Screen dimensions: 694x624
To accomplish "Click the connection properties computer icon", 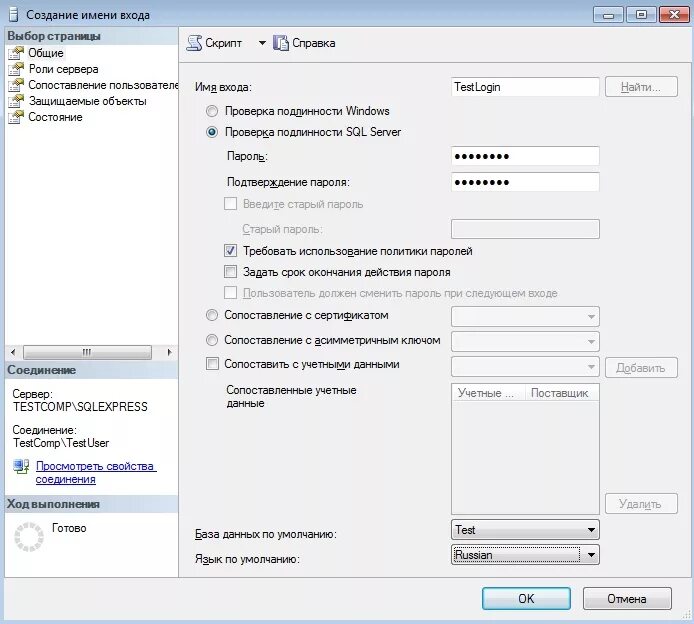I will 21,466.
